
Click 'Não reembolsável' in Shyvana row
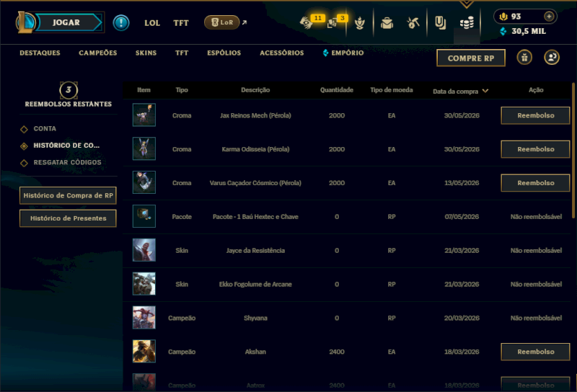coord(536,318)
